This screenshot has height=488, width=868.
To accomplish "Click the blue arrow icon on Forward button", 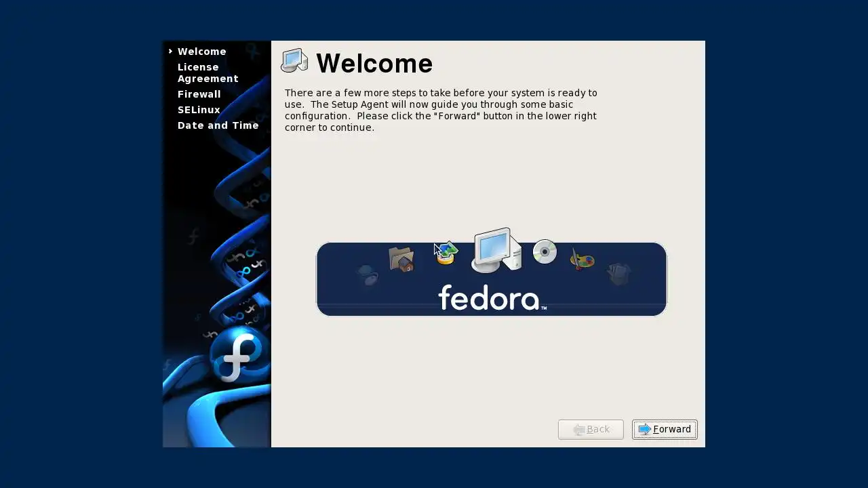I will (645, 430).
